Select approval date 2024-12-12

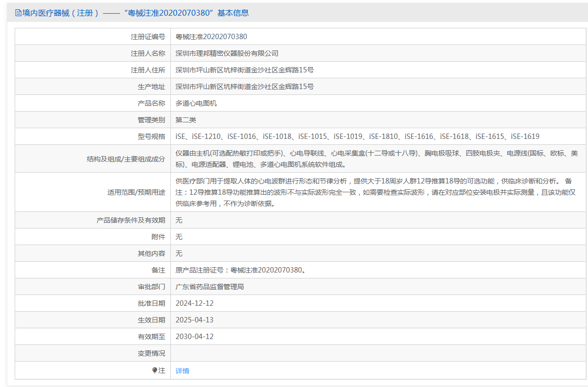pos(195,303)
